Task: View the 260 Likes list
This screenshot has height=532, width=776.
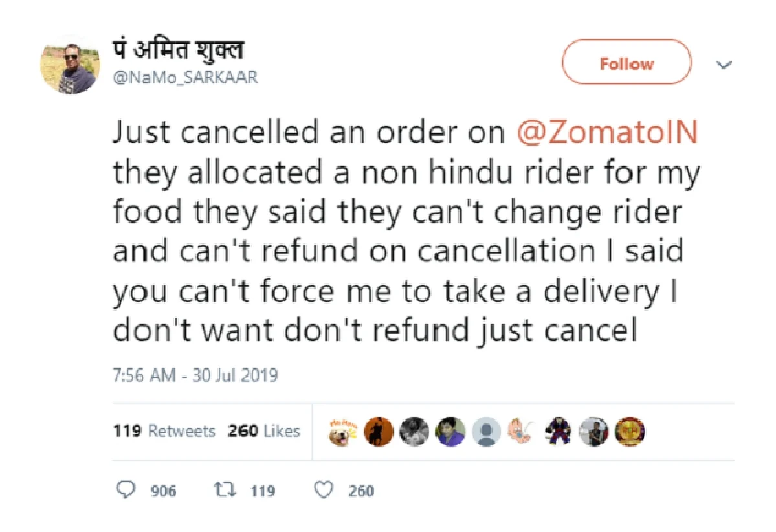Action: [264, 430]
